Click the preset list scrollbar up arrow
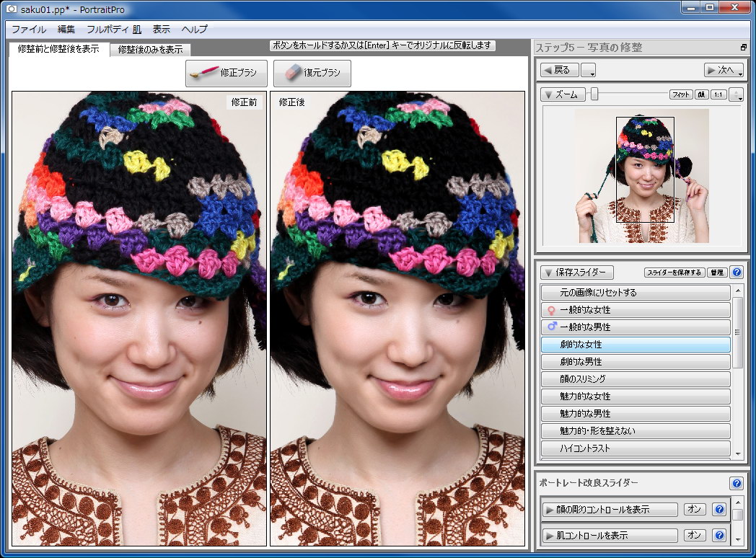The height and width of the screenshot is (558, 756). pos(738,291)
